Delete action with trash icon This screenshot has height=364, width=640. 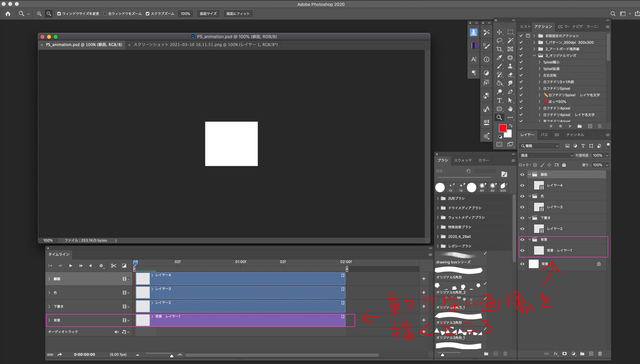point(599,126)
